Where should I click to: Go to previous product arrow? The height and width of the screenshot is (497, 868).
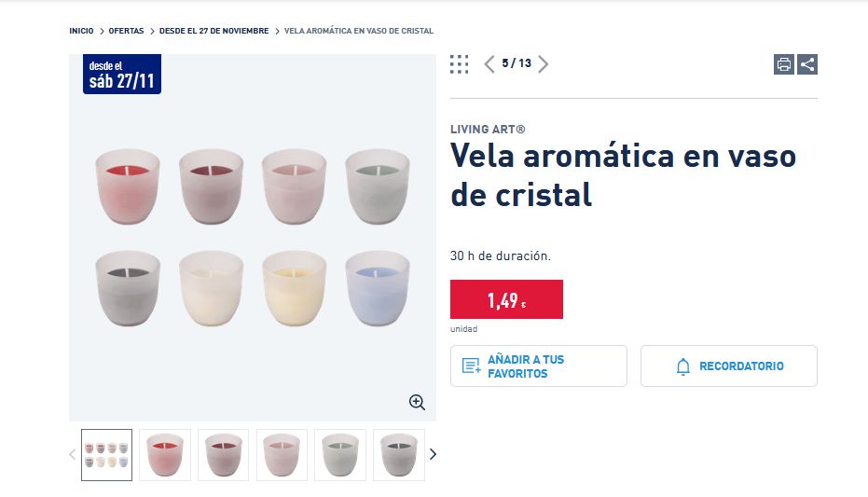pyautogui.click(x=489, y=63)
